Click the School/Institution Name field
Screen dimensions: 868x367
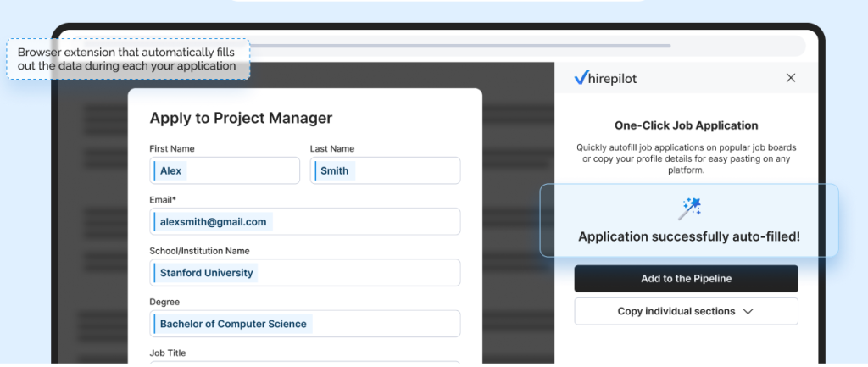tap(305, 272)
